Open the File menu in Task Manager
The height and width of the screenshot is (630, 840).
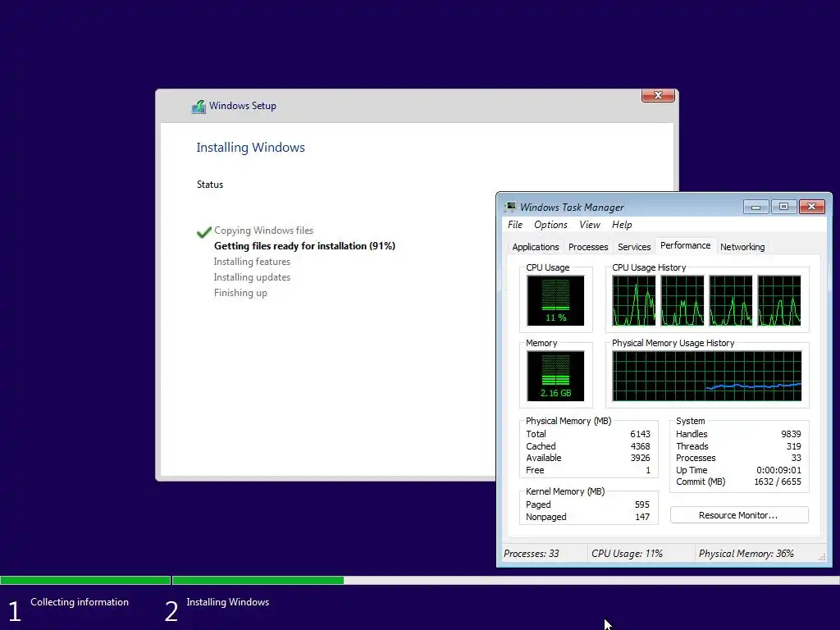point(515,225)
